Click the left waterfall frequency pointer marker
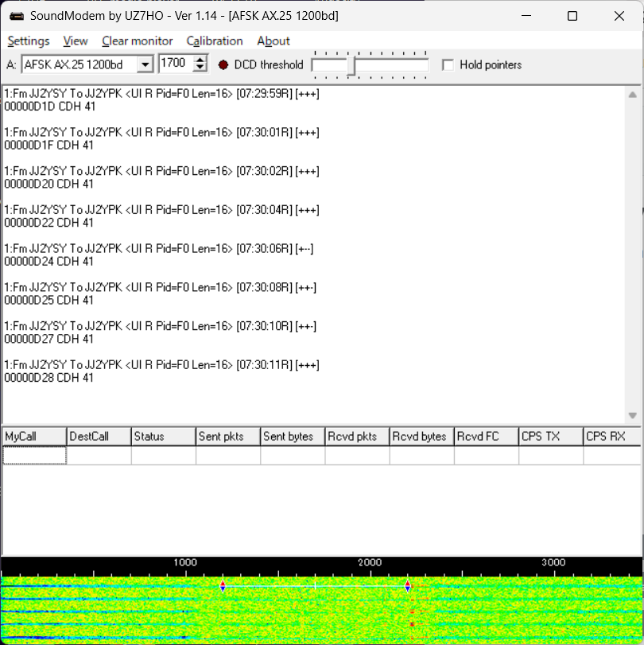This screenshot has height=645, width=644. pyautogui.click(x=223, y=586)
